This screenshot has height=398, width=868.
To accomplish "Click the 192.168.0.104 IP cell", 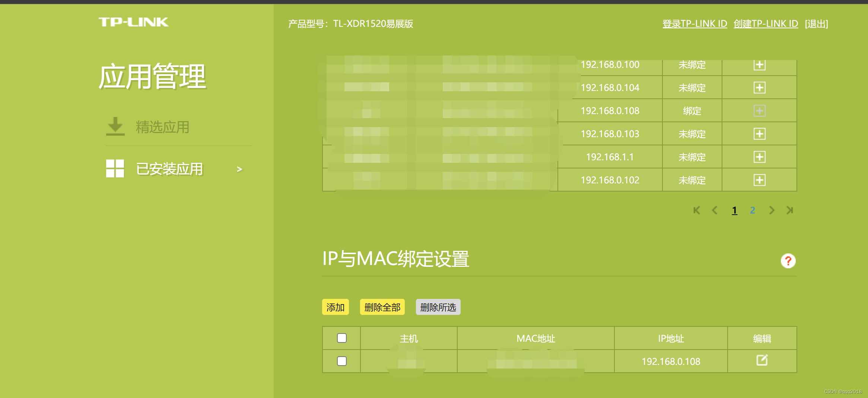I will click(610, 88).
